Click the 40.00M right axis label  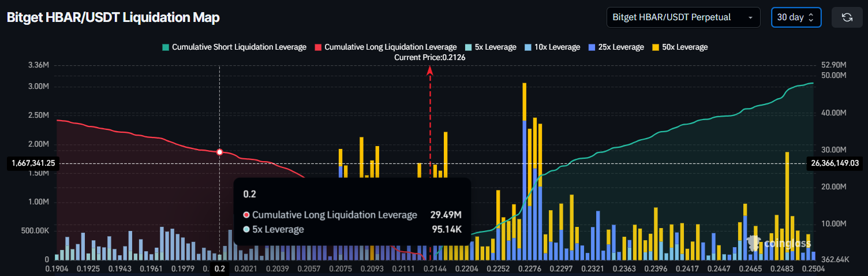click(833, 113)
